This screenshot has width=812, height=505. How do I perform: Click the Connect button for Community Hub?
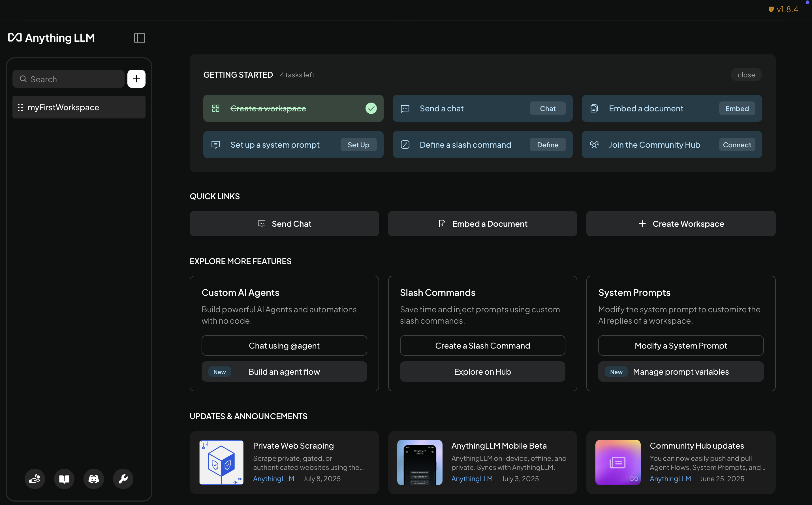[x=737, y=145]
